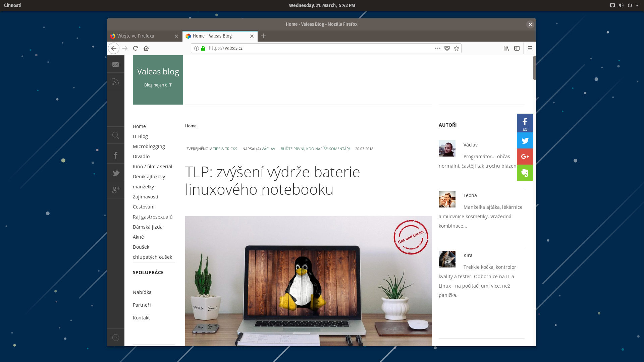Open the TLP article title
The width and height of the screenshot is (644, 362).
[272, 181]
